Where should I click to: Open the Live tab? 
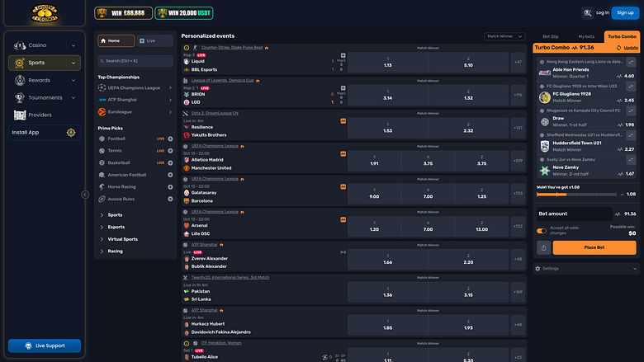[155, 41]
